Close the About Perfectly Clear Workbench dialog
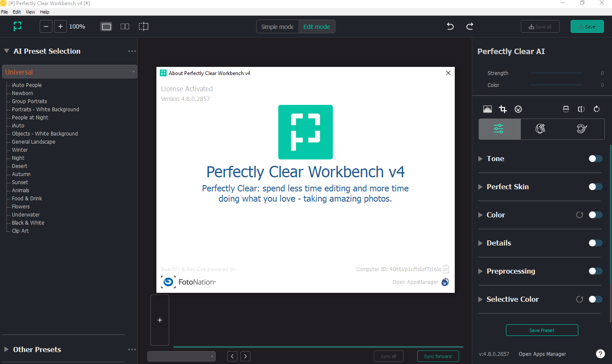This screenshot has width=612, height=364. tap(448, 73)
